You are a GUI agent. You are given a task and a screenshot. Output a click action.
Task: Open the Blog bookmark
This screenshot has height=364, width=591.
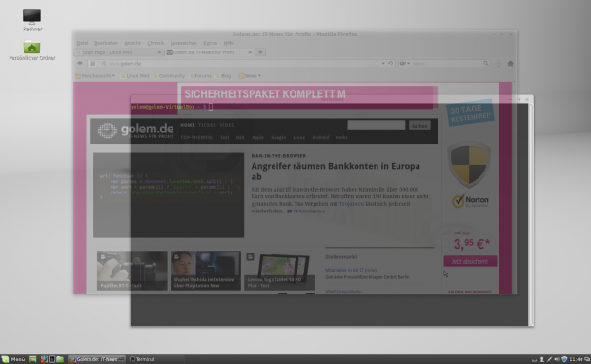coord(223,76)
